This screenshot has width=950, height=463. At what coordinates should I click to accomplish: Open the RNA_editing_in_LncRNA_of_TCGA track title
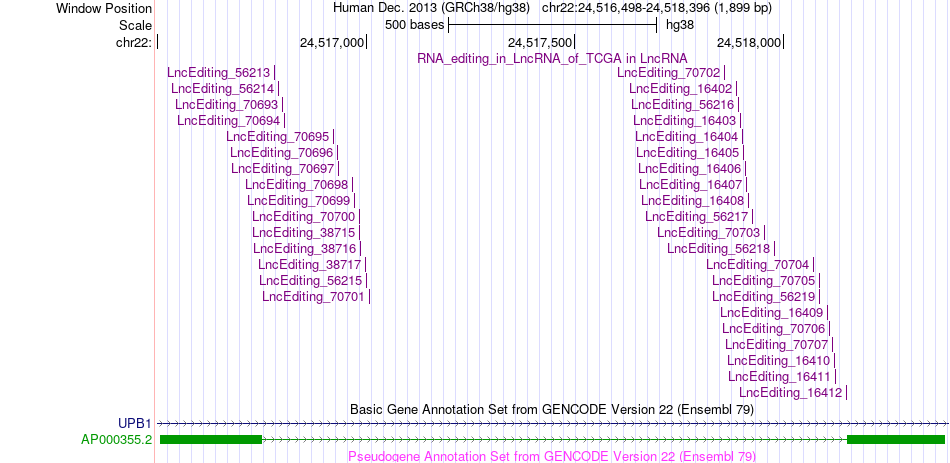tap(552, 58)
